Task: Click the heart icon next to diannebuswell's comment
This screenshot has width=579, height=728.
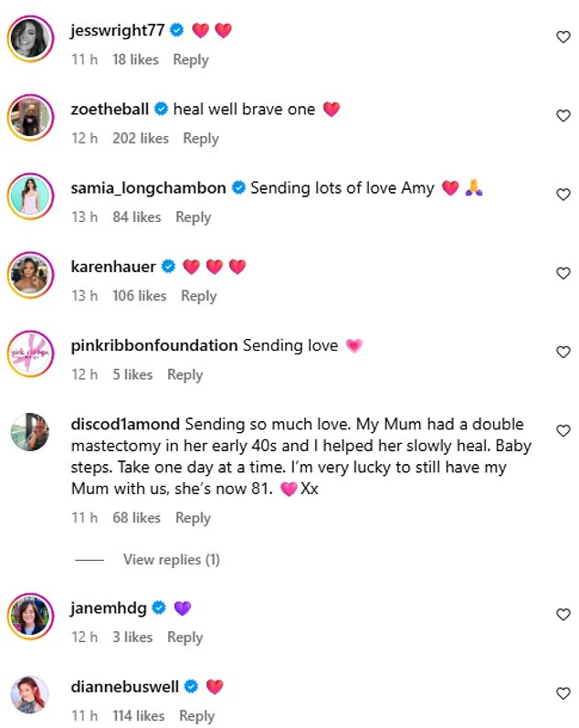Action: click(x=563, y=693)
